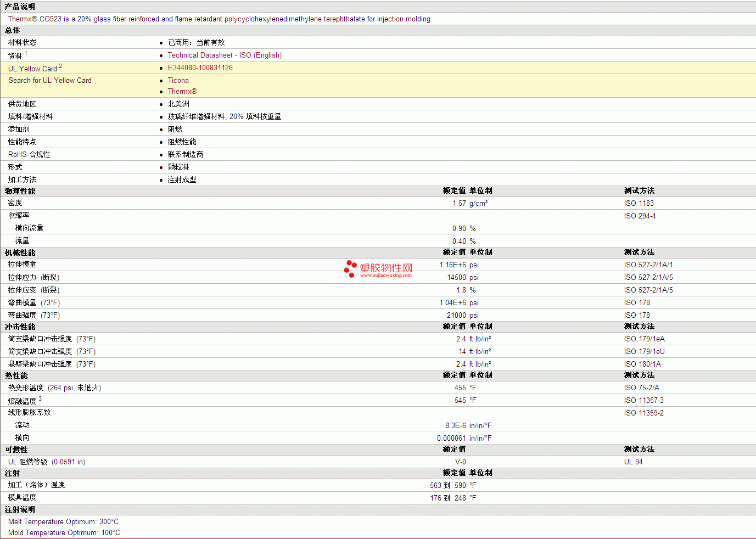Click the heat deflection value 455
The image size is (756, 539).
pos(460,388)
